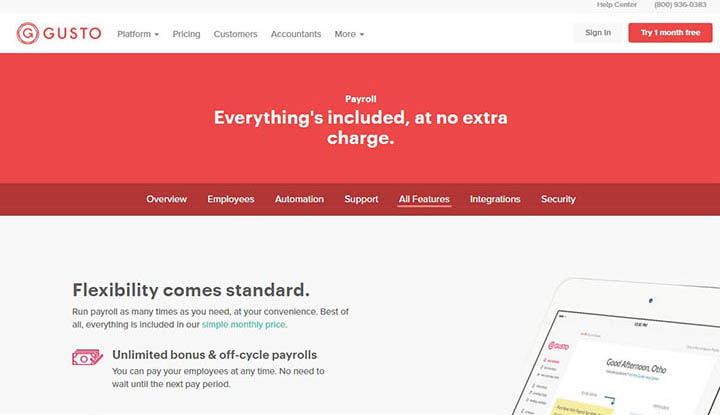The image size is (720, 415).
Task: Click the Sign in button
Action: click(598, 33)
